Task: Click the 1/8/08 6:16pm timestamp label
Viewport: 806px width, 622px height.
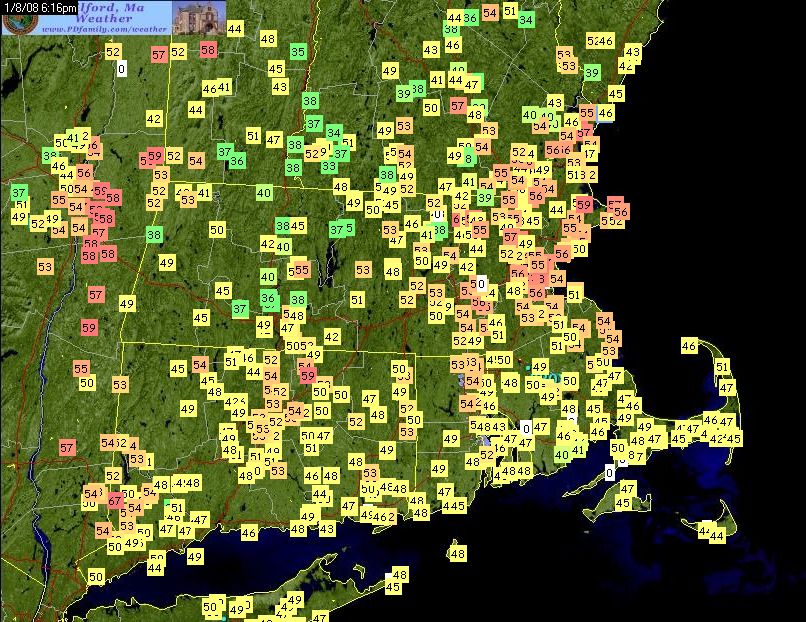Action: pos(40,6)
